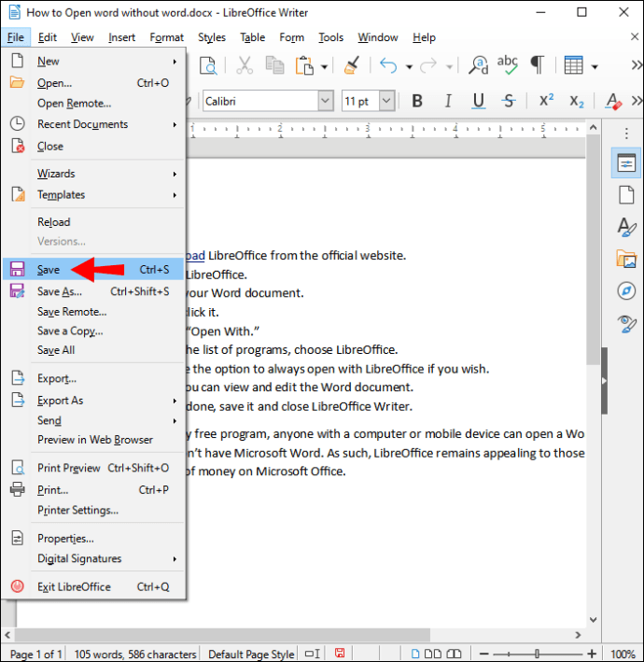Toggle Formatting Marks pilcrow
644x662 pixels.
(538, 65)
